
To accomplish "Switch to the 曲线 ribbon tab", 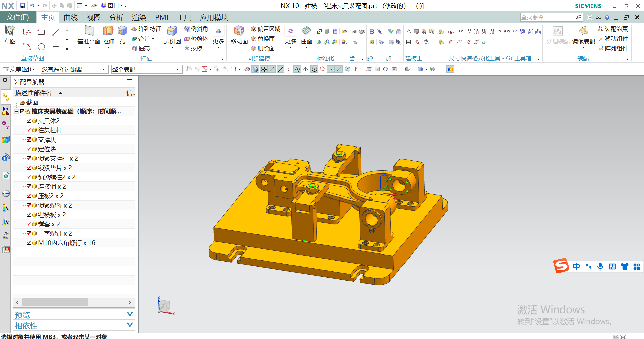I will (71, 18).
